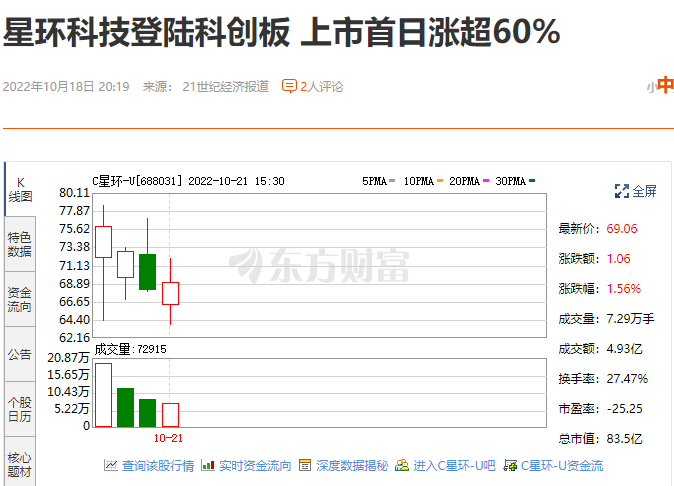Click the source 21世纪经济报道
Screen dimensions: 674x486
pos(225,86)
